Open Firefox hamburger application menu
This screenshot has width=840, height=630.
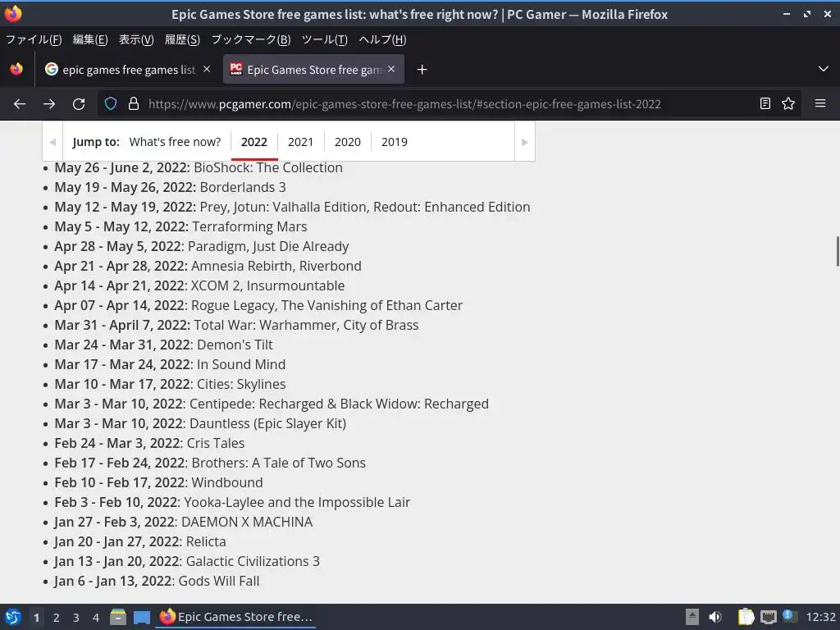point(820,103)
